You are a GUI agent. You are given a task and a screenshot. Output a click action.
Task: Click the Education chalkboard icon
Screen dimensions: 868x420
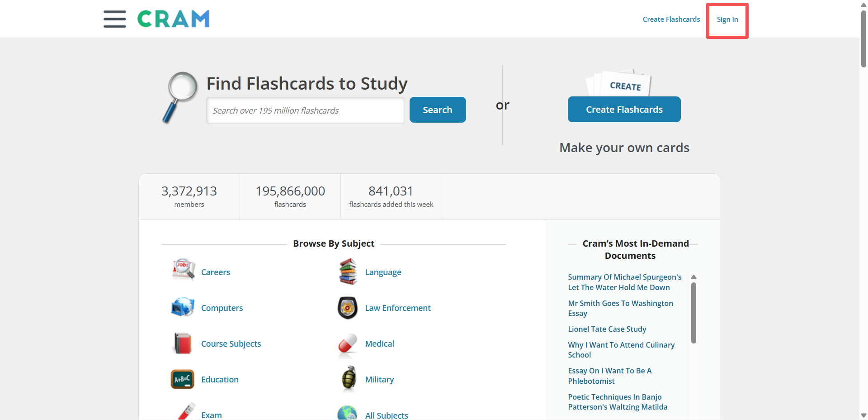(183, 379)
